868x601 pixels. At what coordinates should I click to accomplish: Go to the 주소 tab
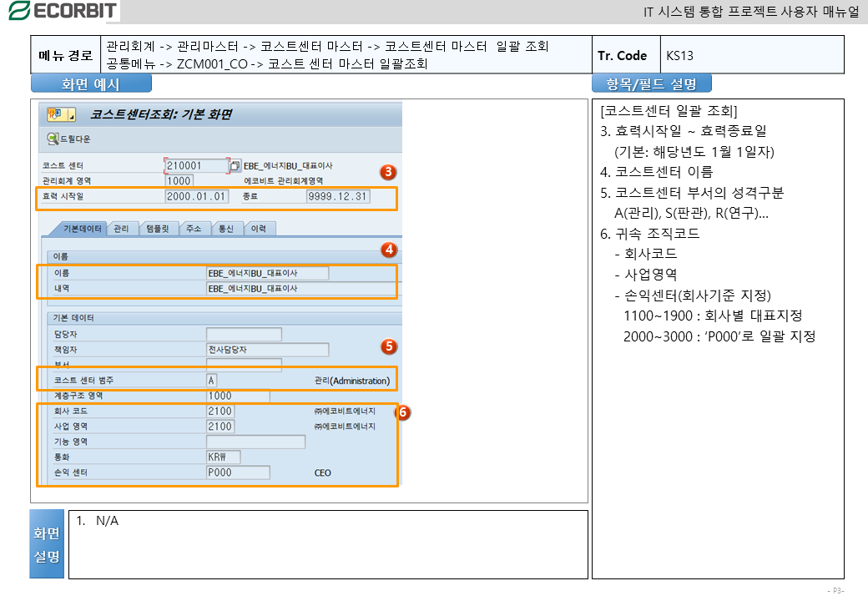tap(194, 229)
